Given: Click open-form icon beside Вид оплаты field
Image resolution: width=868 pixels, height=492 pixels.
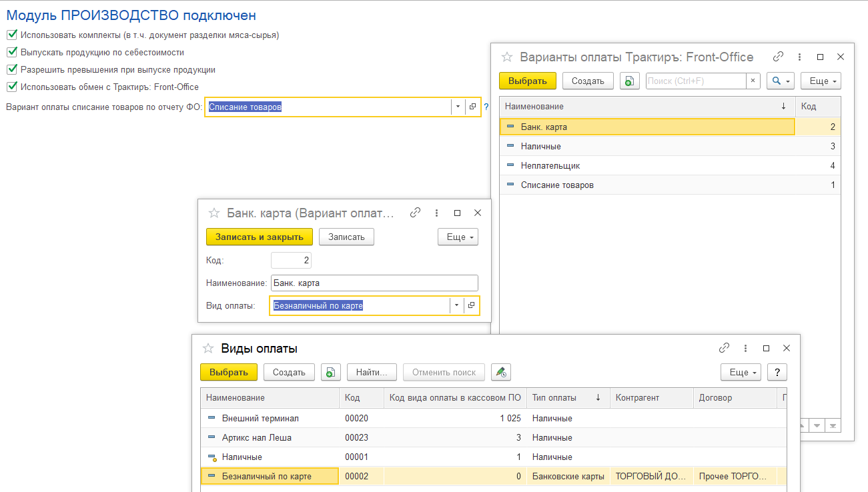Looking at the screenshot, I should [x=472, y=305].
